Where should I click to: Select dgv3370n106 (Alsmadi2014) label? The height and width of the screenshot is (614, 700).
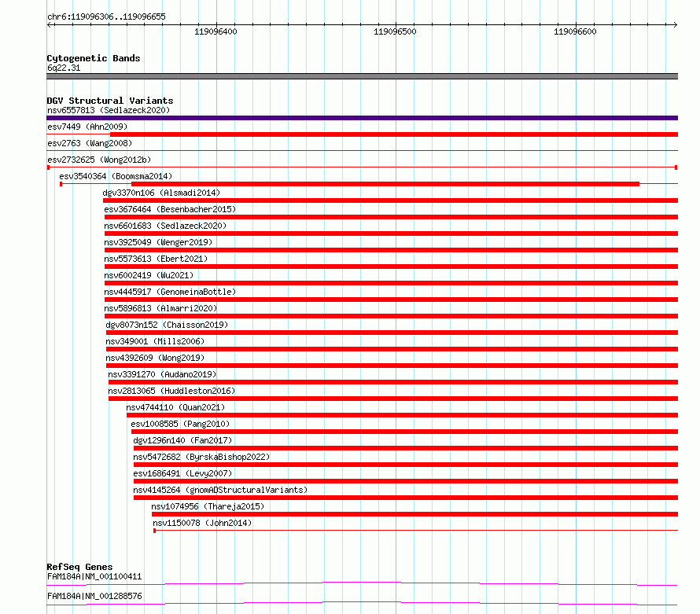(x=161, y=193)
